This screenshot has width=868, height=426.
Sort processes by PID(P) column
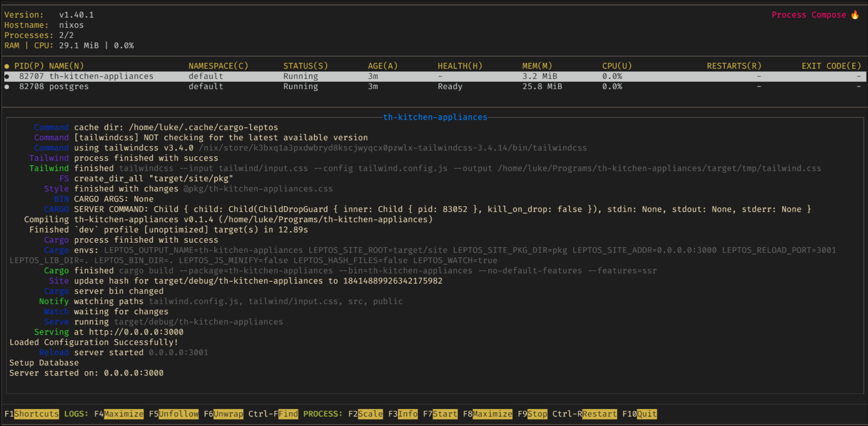point(29,66)
